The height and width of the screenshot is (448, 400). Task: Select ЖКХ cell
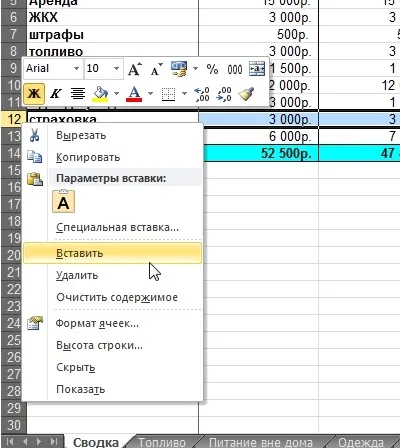pyautogui.click(x=113, y=17)
